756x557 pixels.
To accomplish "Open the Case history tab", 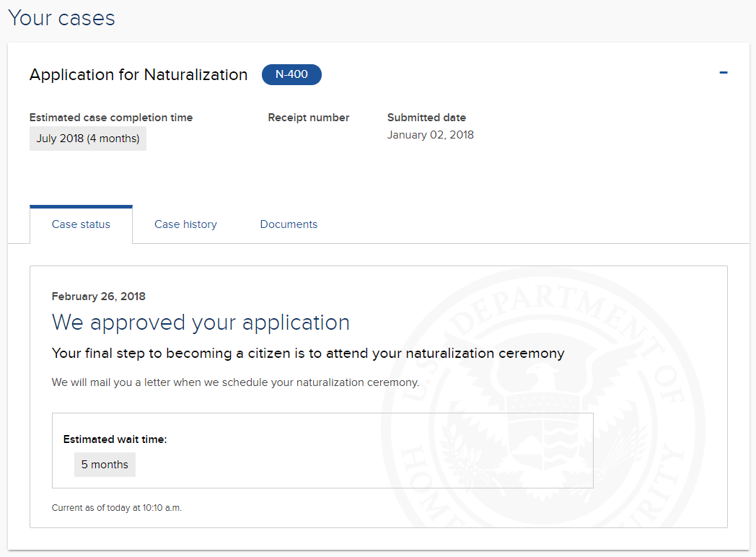I will (185, 224).
